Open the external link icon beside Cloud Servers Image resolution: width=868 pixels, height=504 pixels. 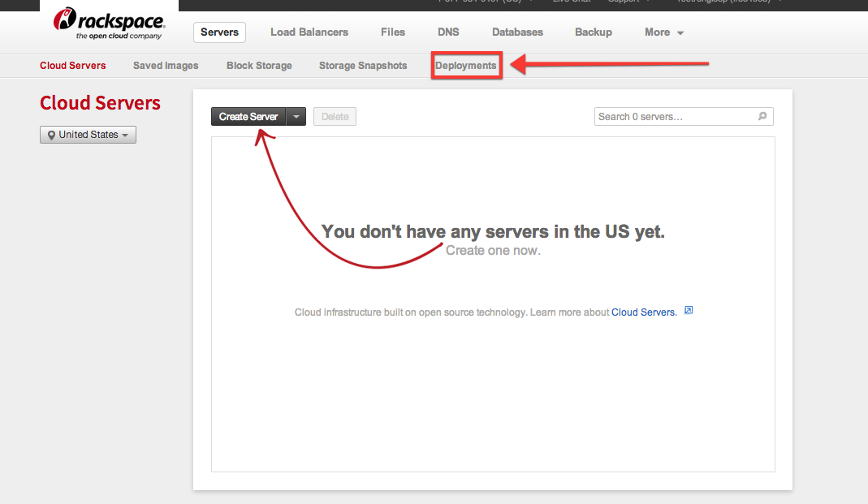[689, 310]
